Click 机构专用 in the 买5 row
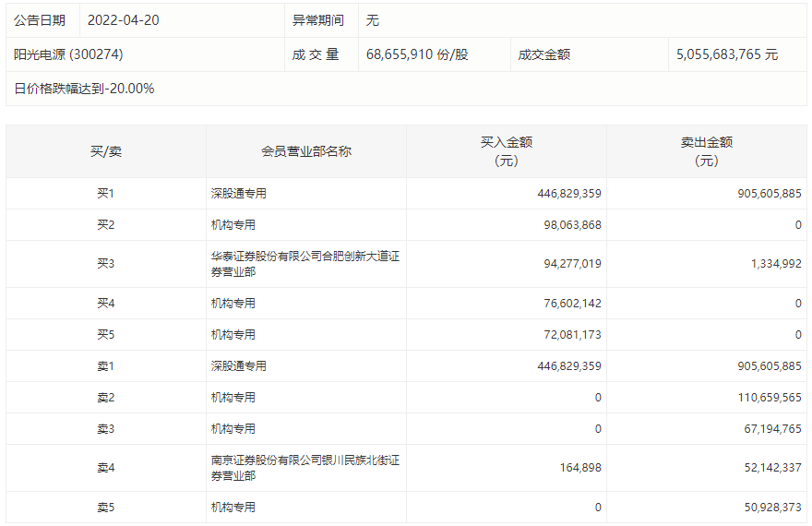 [233, 334]
